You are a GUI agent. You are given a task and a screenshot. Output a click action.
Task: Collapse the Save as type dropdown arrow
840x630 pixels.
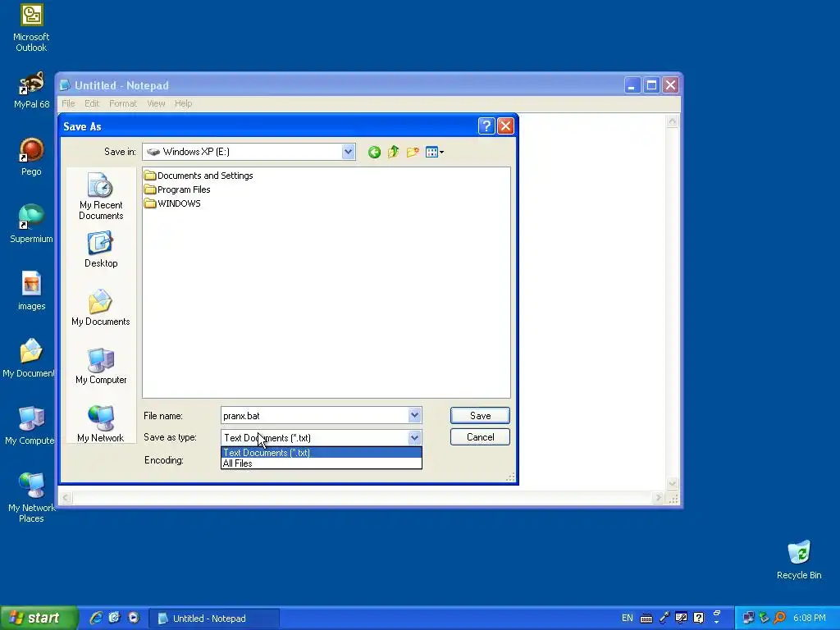pyautogui.click(x=414, y=438)
